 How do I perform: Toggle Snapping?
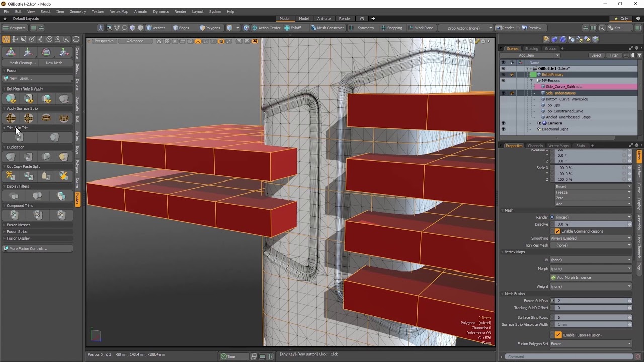(391, 28)
